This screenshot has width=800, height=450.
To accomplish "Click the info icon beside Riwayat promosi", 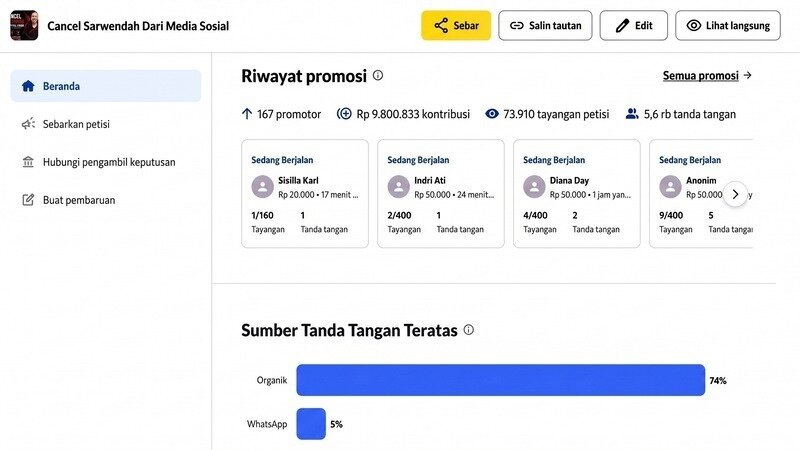I will click(378, 76).
